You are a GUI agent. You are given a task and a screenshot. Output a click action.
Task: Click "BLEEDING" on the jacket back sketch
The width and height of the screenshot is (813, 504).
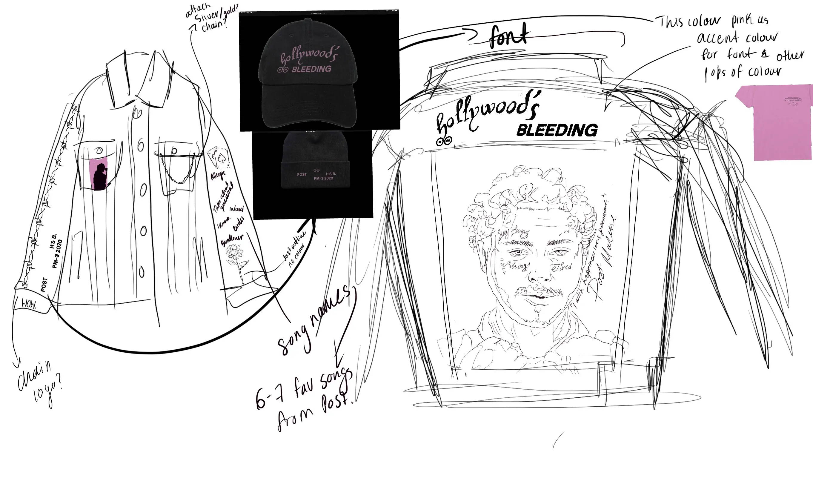pyautogui.click(x=557, y=130)
